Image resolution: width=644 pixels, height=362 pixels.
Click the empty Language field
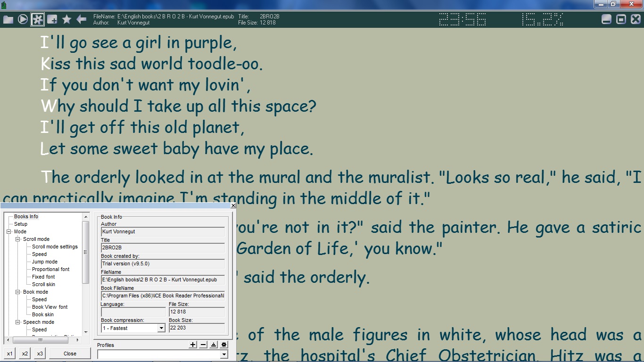point(133,312)
